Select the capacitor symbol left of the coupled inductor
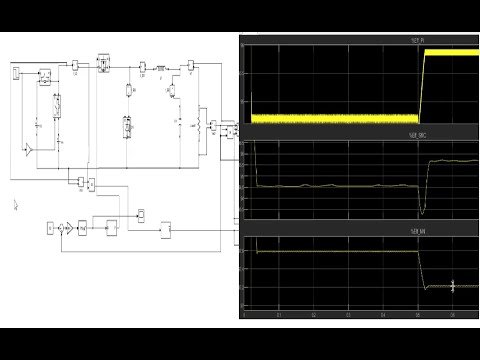The width and height of the screenshot is (480, 360). [180, 121]
